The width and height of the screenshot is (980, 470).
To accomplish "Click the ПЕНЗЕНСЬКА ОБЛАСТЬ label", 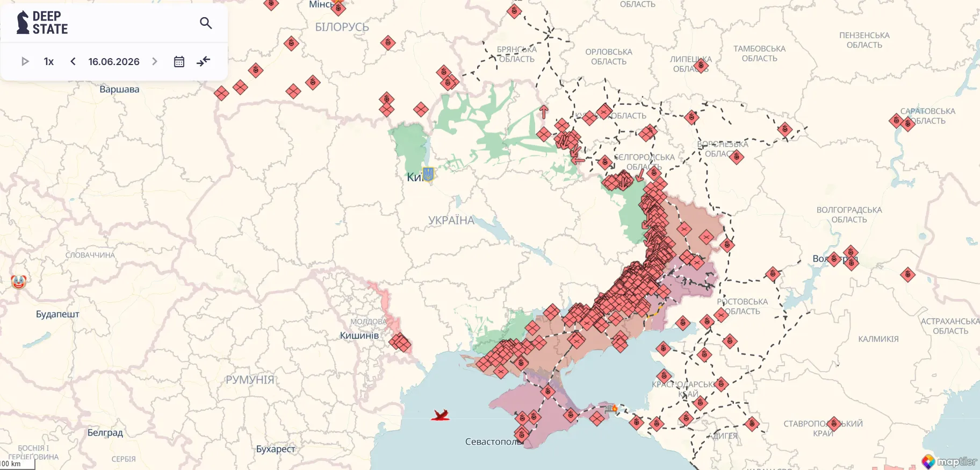I will [864, 40].
